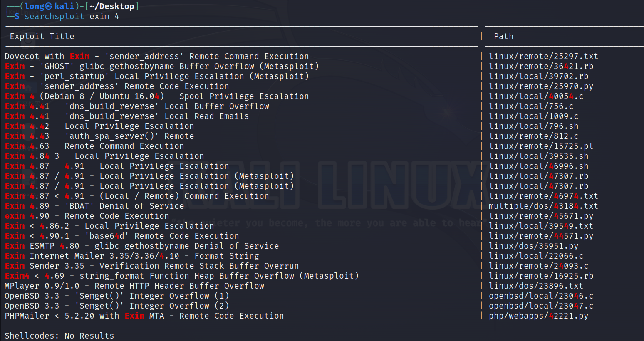This screenshot has height=341, width=644.
Task: Click the path linux/remote/45671.py
Action: [x=541, y=216]
